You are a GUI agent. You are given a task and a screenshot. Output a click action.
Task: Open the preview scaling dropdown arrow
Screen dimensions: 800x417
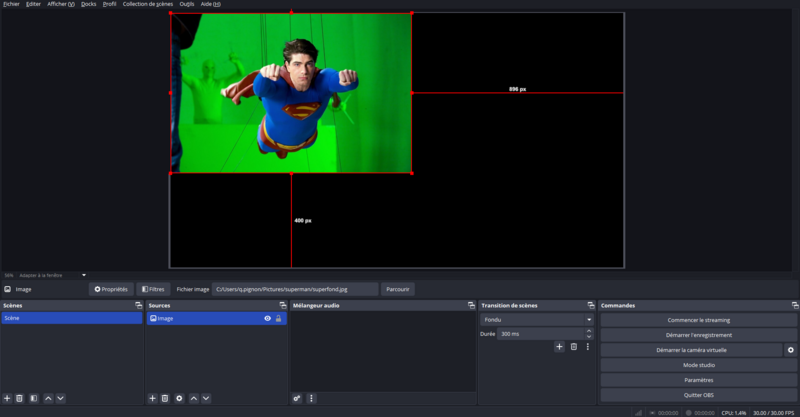click(84, 275)
